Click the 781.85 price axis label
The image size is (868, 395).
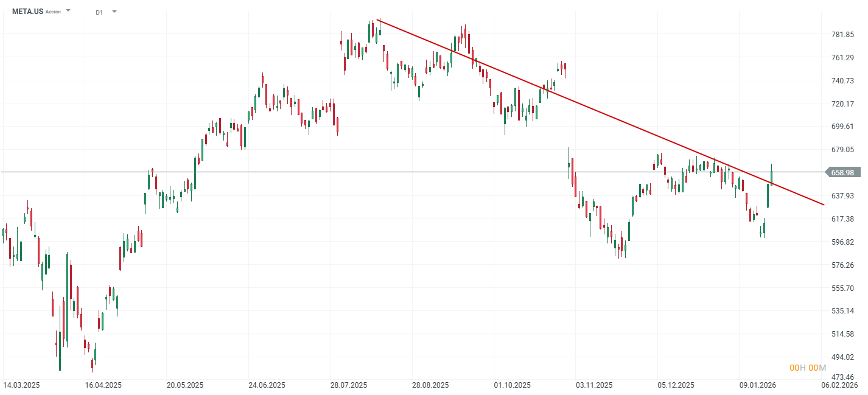tap(842, 34)
